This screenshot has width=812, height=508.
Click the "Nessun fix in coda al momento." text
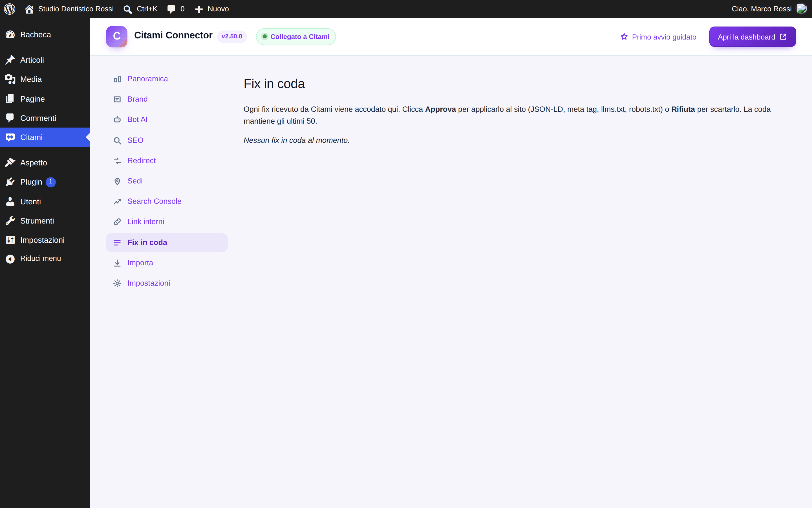coord(297,141)
